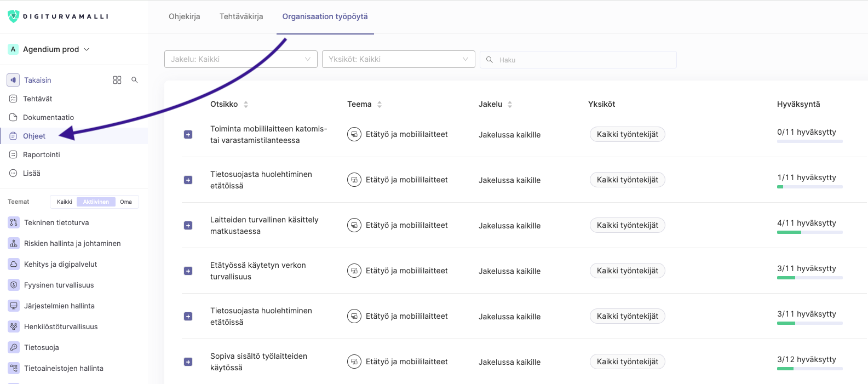Click the Hyväksyntä column header
This screenshot has height=384, width=868.
(x=798, y=104)
